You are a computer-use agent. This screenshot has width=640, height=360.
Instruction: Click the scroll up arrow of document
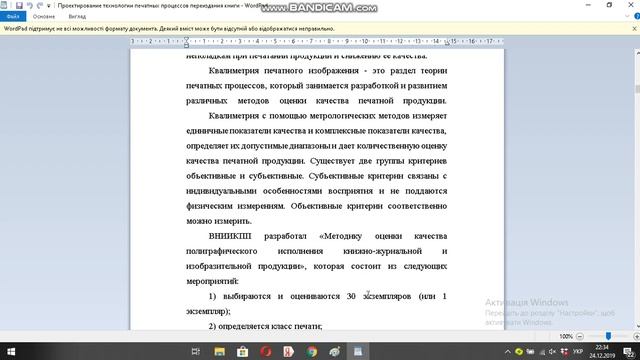point(637,53)
